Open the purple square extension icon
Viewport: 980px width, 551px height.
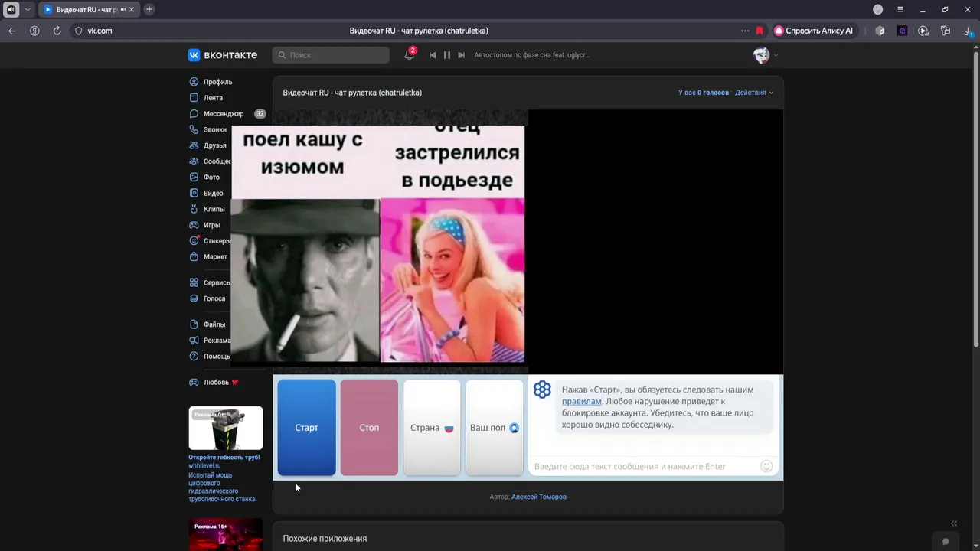click(902, 31)
